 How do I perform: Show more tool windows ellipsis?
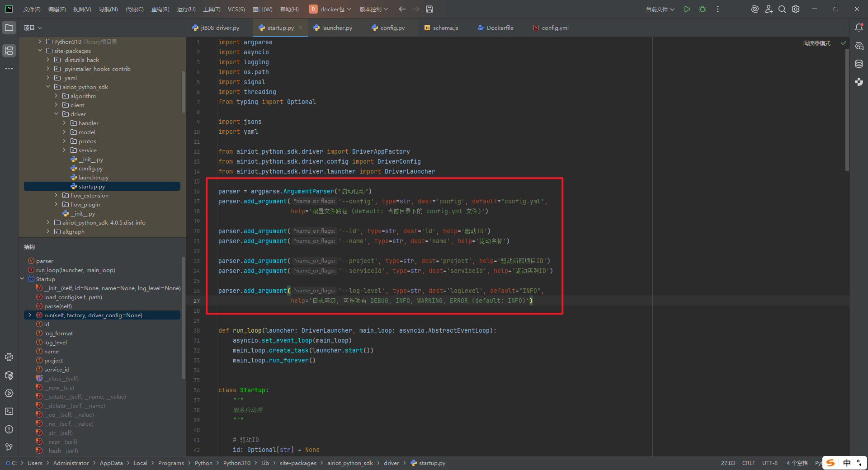[9, 69]
